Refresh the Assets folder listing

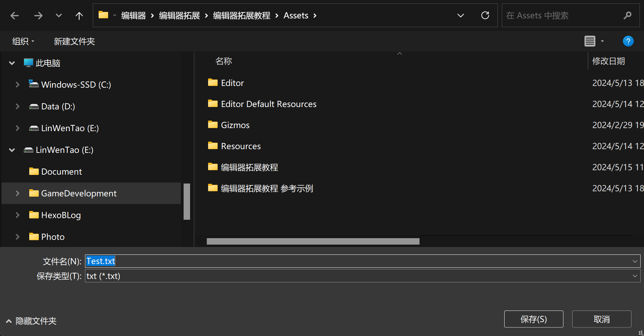[485, 15]
